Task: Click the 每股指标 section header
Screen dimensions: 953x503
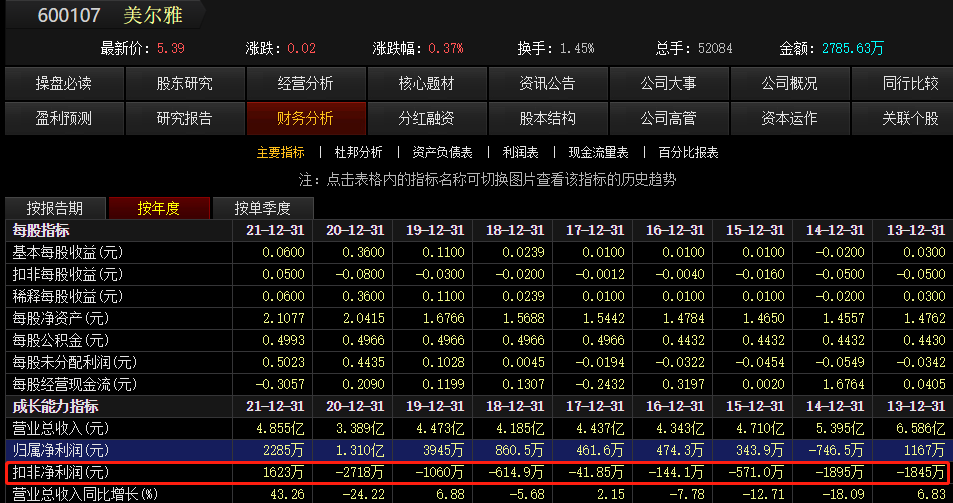Action: click(41, 230)
